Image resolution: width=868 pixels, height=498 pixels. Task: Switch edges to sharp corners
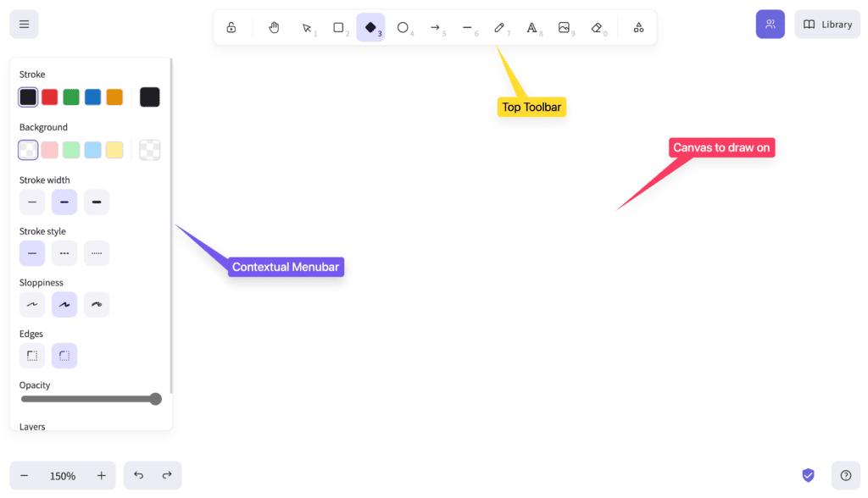coord(32,355)
